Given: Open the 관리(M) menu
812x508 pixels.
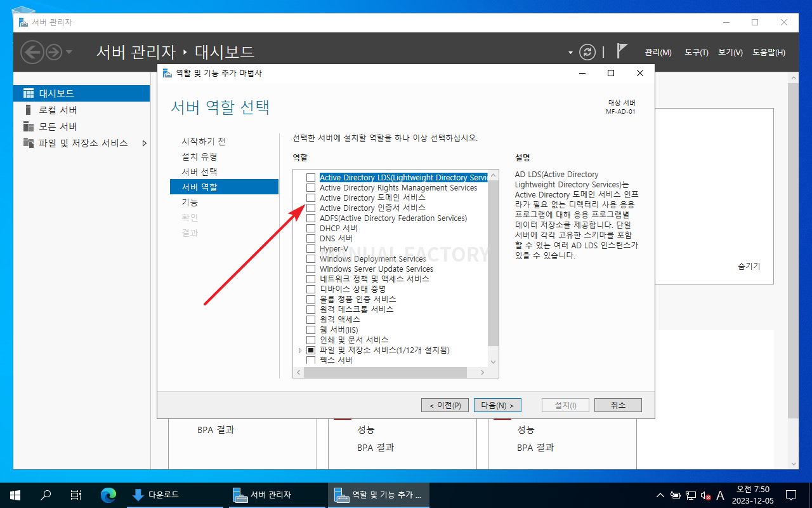Looking at the screenshot, I should tap(658, 52).
